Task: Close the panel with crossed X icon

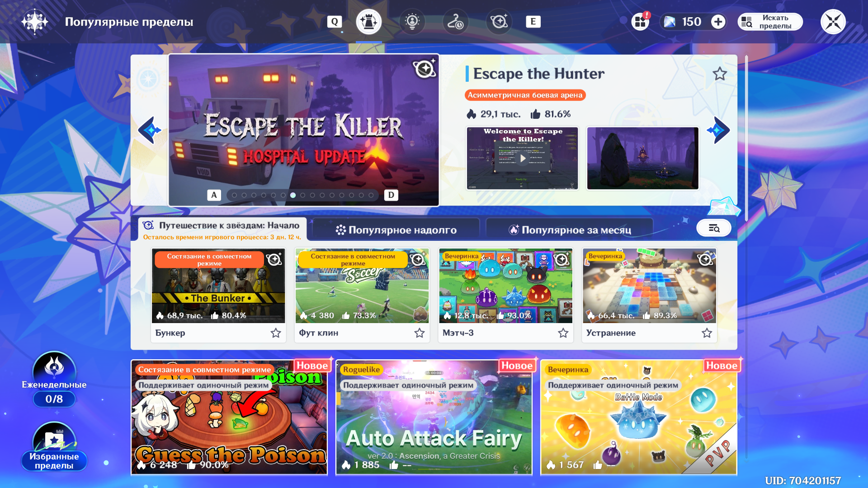Action: tap(833, 22)
